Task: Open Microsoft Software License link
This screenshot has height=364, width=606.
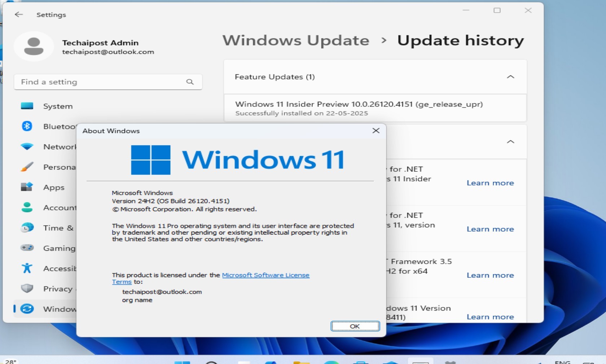Action: (266, 275)
